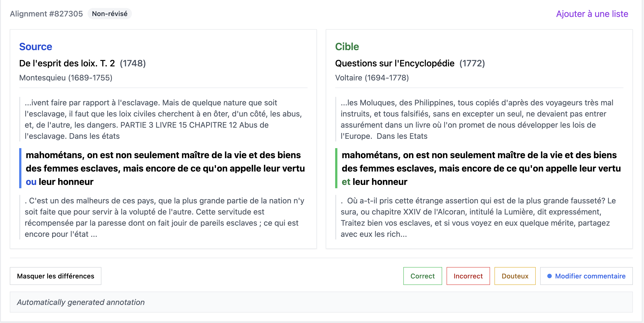Hide differences with Masquer les différences
This screenshot has height=323, width=644.
point(55,276)
